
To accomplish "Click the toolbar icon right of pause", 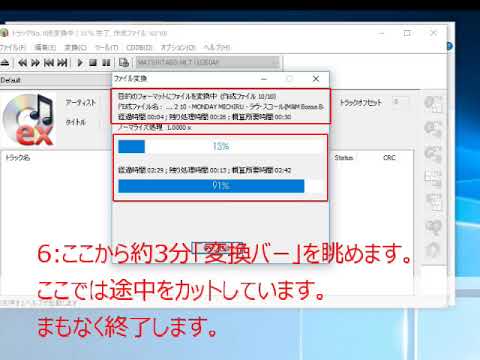I will 124,62.
